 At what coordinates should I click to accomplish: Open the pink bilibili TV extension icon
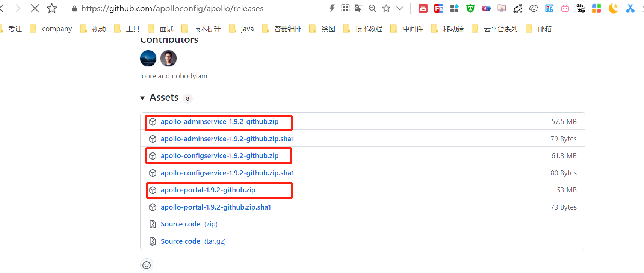[x=565, y=8]
